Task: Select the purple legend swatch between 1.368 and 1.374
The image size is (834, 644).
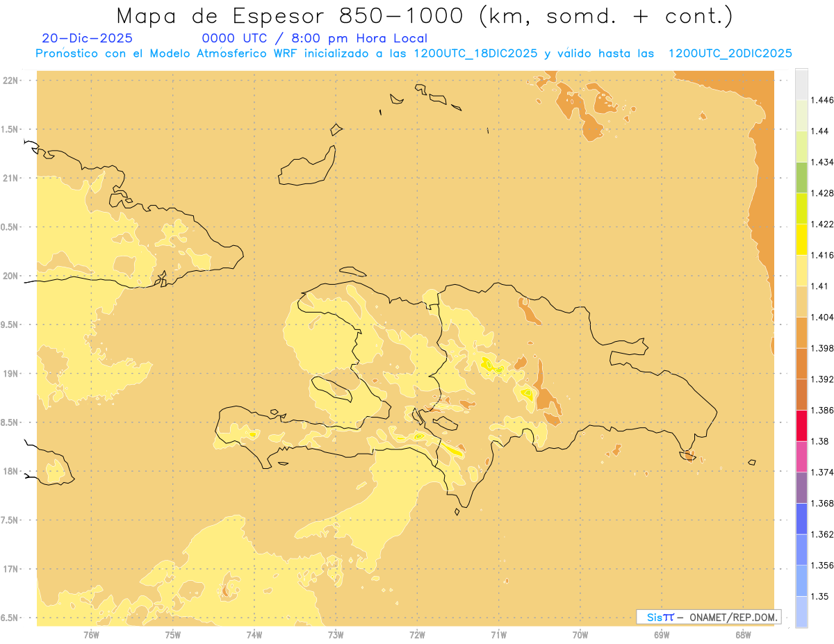Action: point(801,487)
